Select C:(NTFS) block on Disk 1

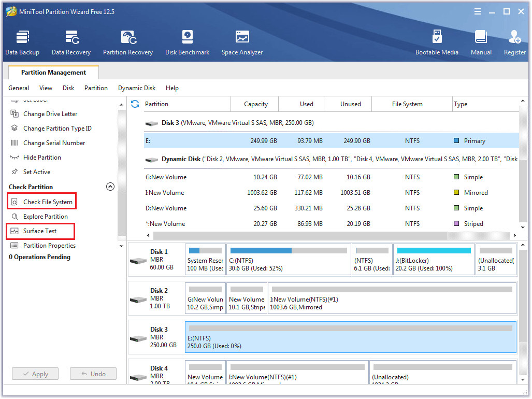coord(289,260)
